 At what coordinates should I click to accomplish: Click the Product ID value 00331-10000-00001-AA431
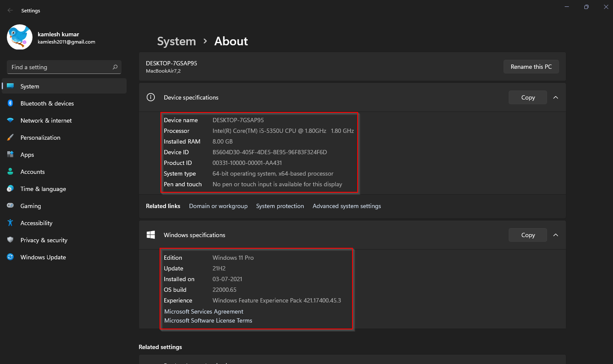(247, 163)
